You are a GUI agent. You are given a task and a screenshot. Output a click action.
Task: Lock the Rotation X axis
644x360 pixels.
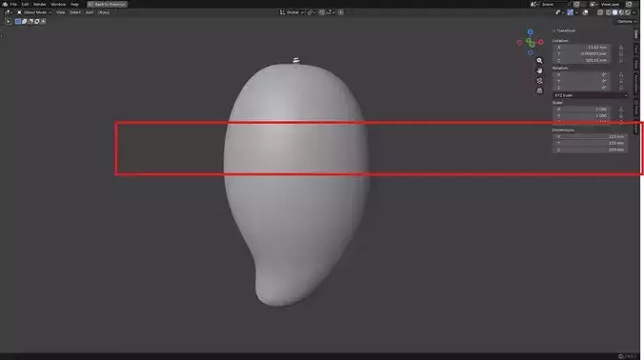point(621,74)
